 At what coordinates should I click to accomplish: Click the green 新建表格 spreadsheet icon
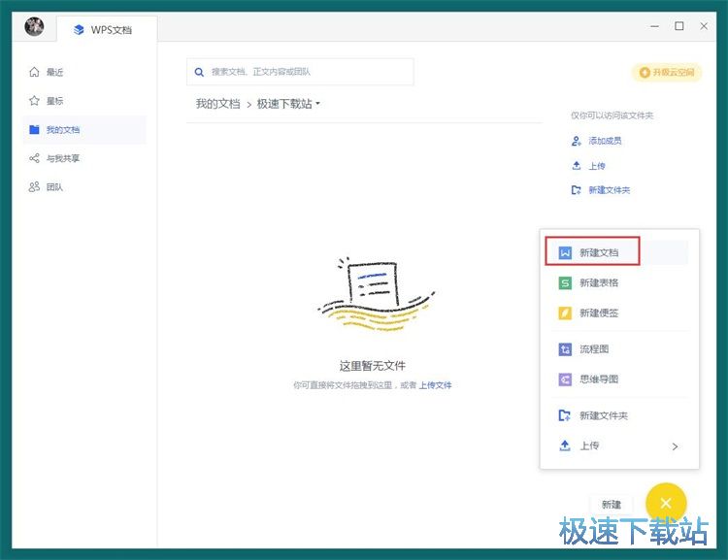point(564,282)
